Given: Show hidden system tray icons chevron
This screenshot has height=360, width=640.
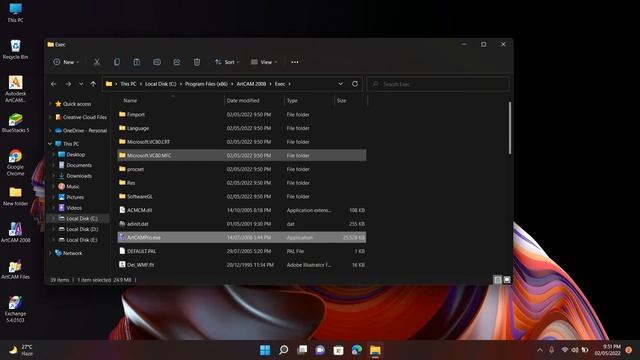Looking at the screenshot, I should (x=540, y=350).
